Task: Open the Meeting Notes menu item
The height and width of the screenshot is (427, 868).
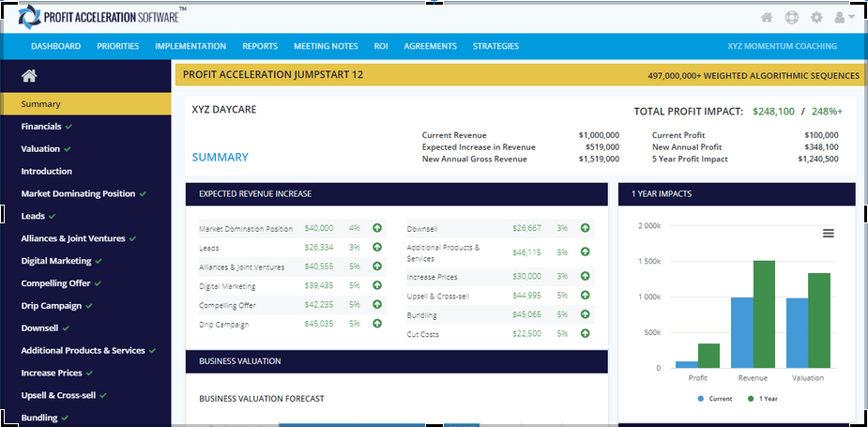Action: [x=326, y=47]
